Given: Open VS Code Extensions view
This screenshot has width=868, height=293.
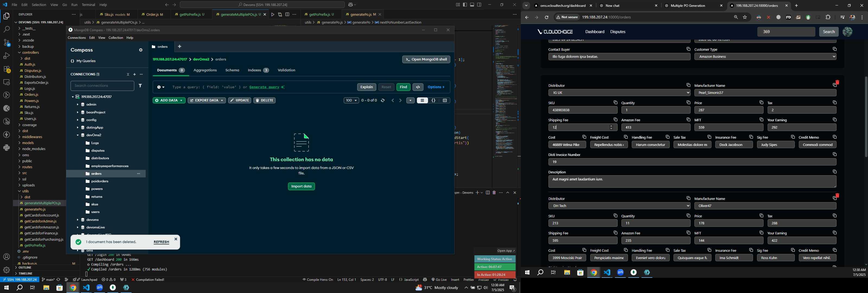Looking at the screenshot, I should pyautogui.click(x=7, y=69).
